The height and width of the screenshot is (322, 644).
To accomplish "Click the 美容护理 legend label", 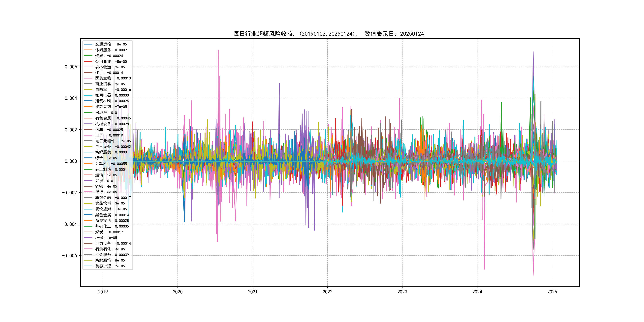I will pyautogui.click(x=103, y=266).
